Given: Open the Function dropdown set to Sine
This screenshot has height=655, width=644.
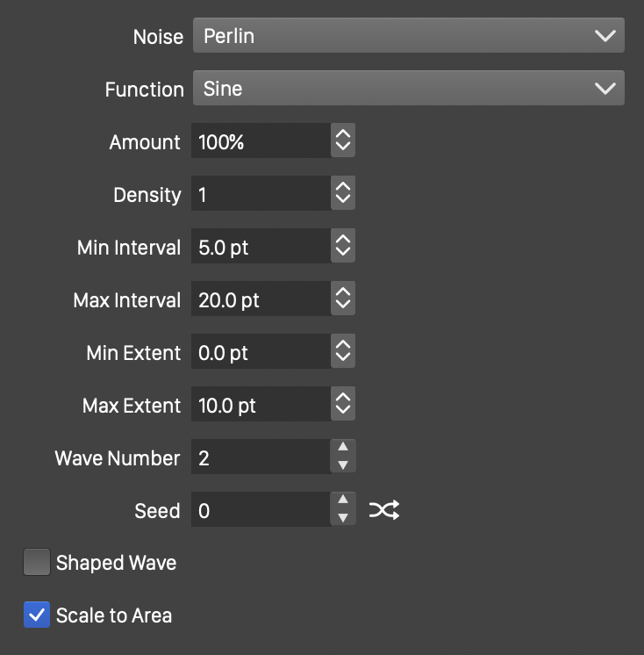Looking at the screenshot, I should [x=408, y=89].
